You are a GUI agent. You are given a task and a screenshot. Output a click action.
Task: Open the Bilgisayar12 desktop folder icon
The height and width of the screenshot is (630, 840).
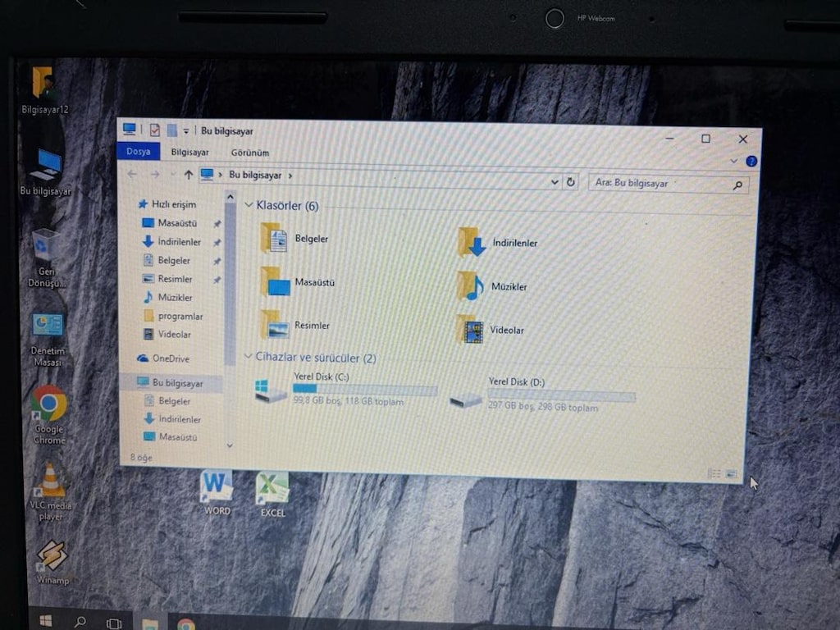click(44, 90)
